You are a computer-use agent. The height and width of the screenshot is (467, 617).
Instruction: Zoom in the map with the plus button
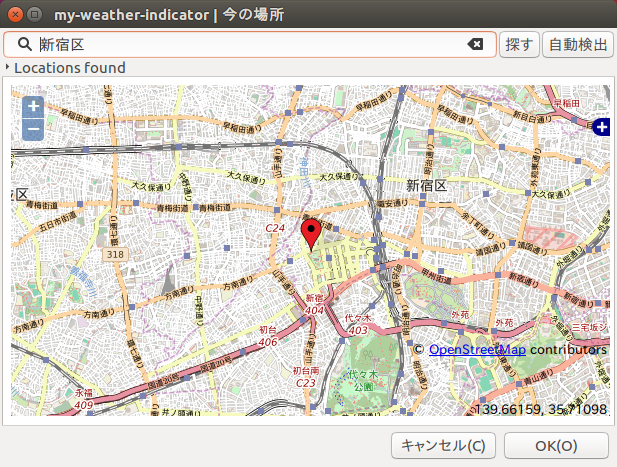click(x=33, y=107)
